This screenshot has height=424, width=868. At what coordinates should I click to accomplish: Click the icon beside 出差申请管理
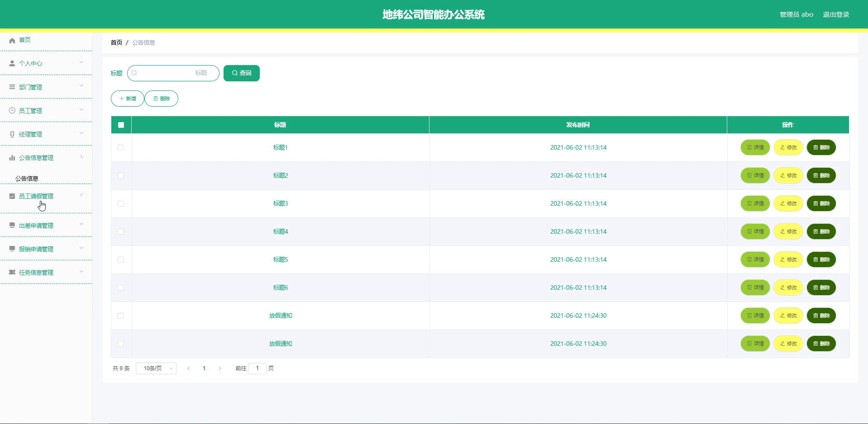[x=12, y=225]
